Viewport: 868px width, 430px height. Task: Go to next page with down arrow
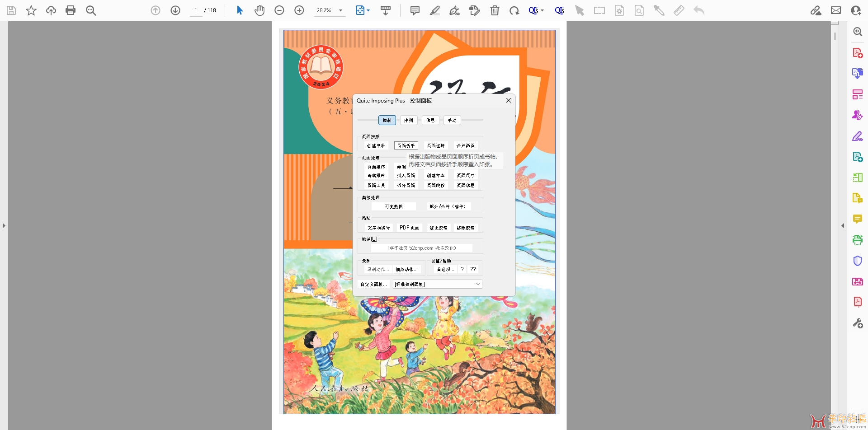click(x=175, y=10)
